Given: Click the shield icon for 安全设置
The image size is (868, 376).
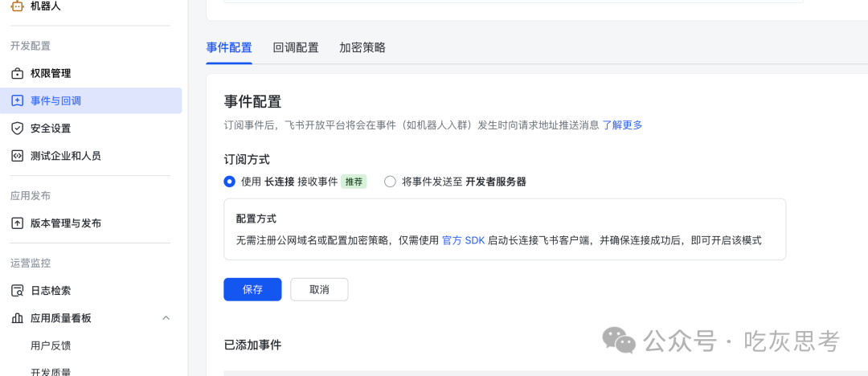Looking at the screenshot, I should coord(18,129).
